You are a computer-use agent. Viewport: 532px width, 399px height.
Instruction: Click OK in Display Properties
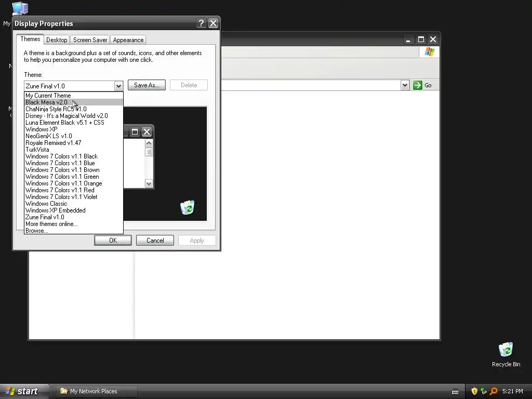tap(113, 240)
